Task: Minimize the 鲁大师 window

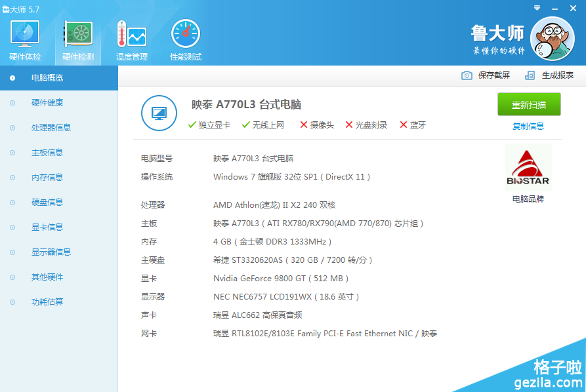Action: 555,9
